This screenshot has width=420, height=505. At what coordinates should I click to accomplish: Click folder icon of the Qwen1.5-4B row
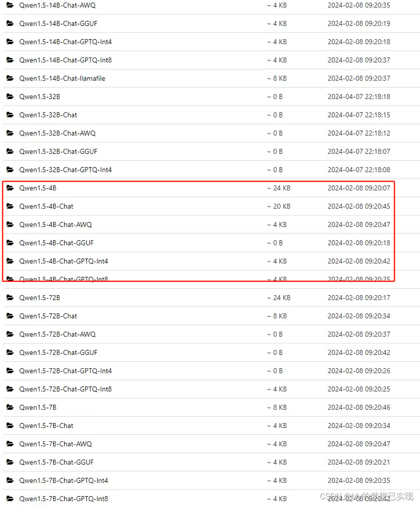[10, 188]
